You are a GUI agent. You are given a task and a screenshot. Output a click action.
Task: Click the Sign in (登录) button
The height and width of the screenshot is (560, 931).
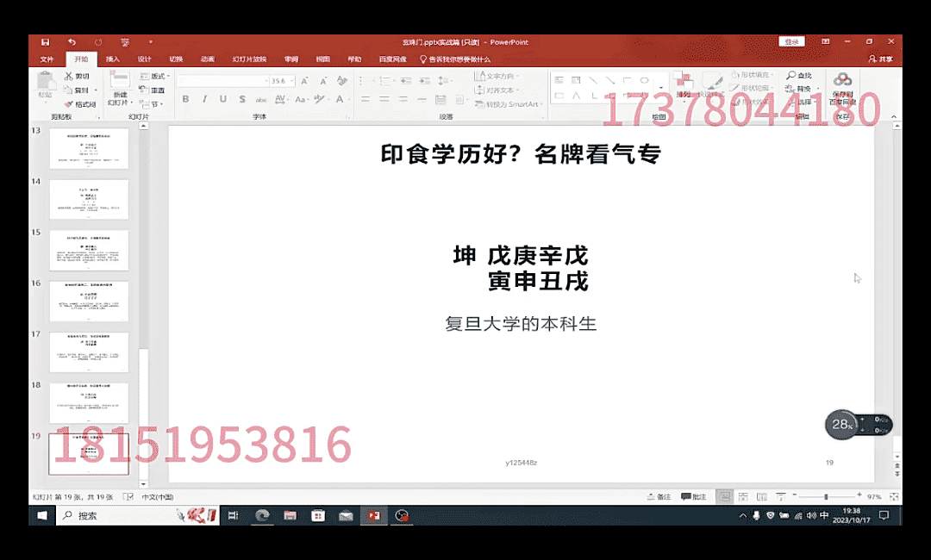(790, 41)
